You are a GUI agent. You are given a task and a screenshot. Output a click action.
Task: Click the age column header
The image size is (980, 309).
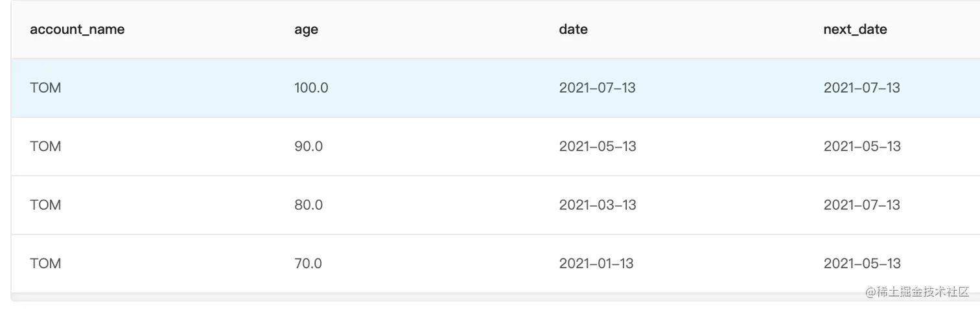pyautogui.click(x=306, y=29)
